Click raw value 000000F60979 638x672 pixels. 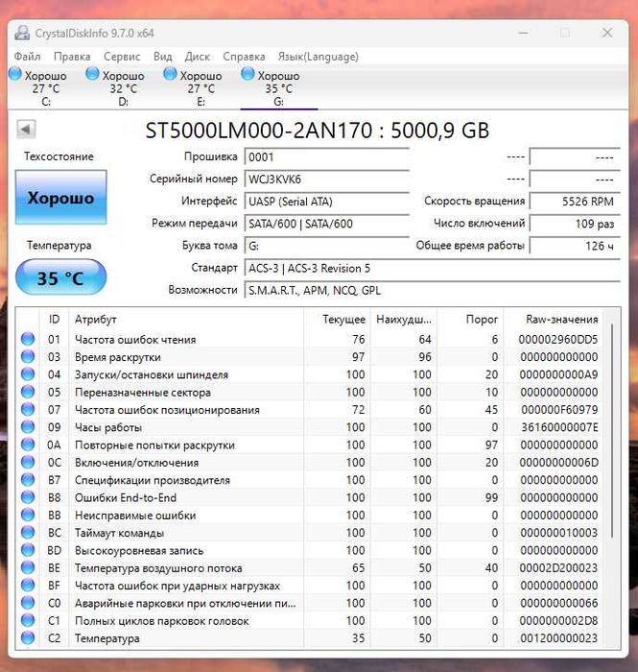tap(559, 410)
